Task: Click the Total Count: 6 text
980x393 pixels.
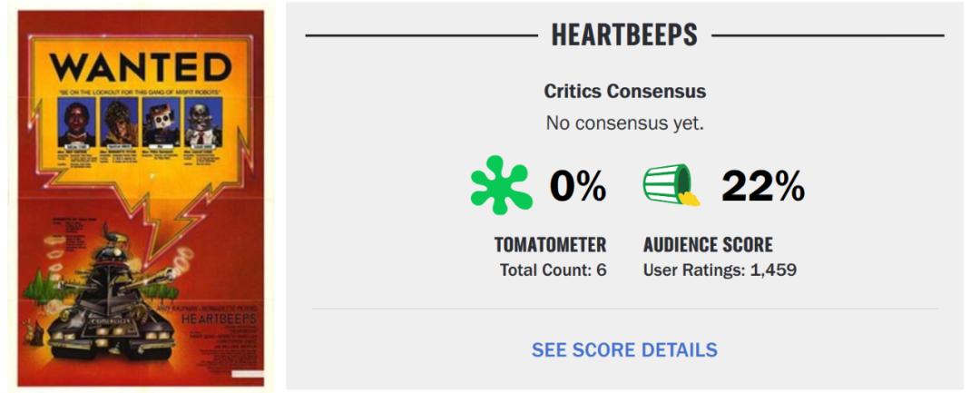Action: [x=553, y=270]
